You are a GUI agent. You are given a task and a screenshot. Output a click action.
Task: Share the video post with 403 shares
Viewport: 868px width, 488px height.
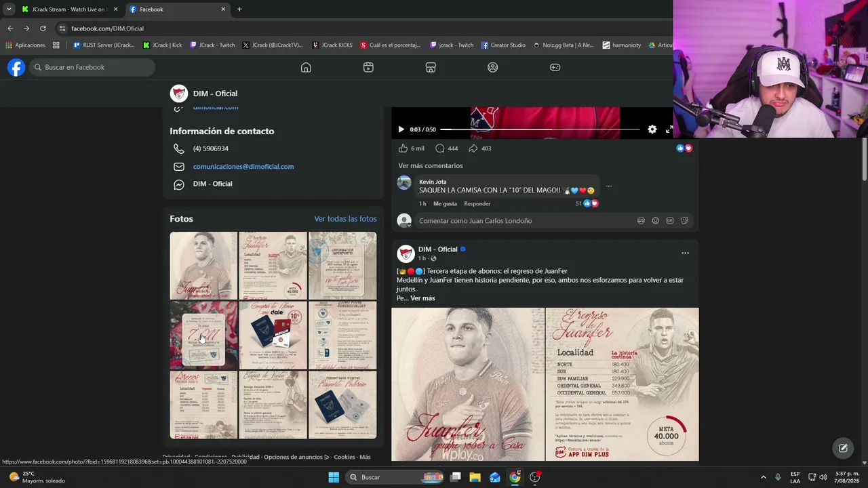[479, 148]
